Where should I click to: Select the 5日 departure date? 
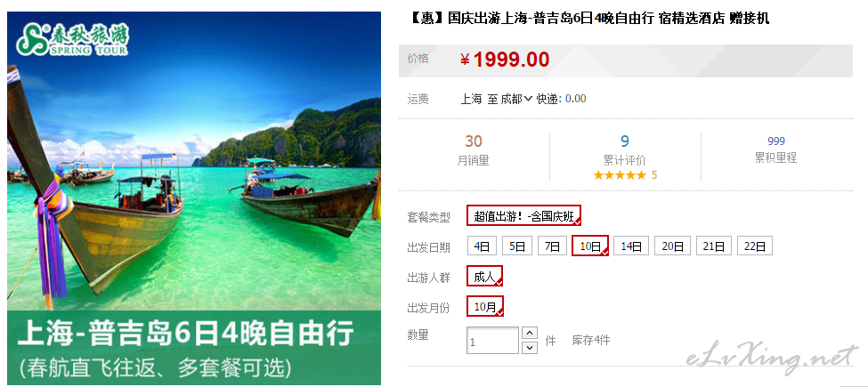pyautogui.click(x=516, y=246)
